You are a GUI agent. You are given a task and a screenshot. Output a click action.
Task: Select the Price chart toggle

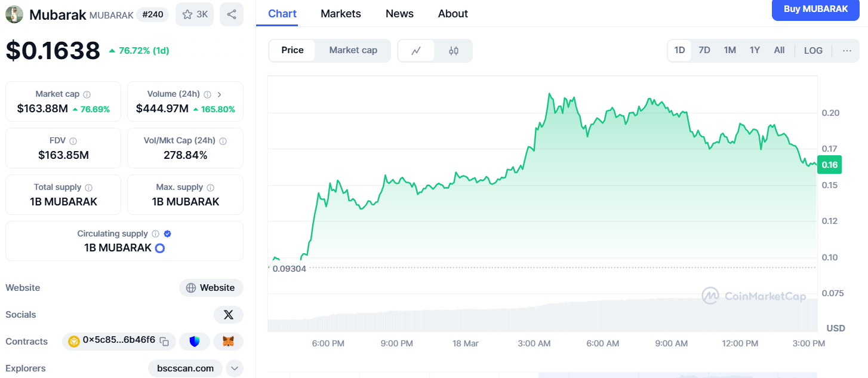coord(293,50)
